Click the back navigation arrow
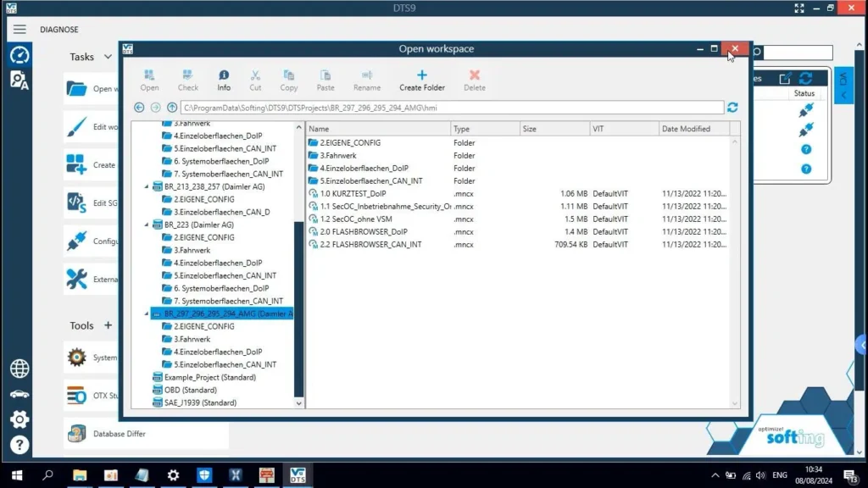This screenshot has height=488, width=868. (140, 108)
